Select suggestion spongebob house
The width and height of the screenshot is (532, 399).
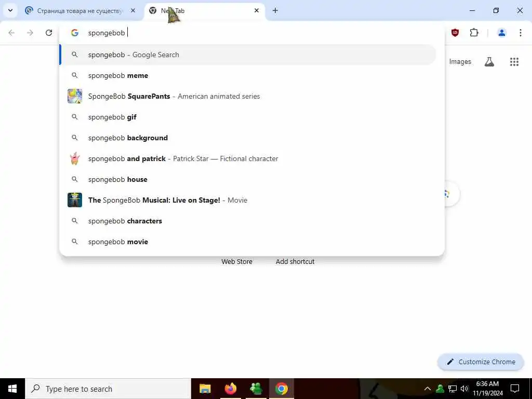pos(248,179)
